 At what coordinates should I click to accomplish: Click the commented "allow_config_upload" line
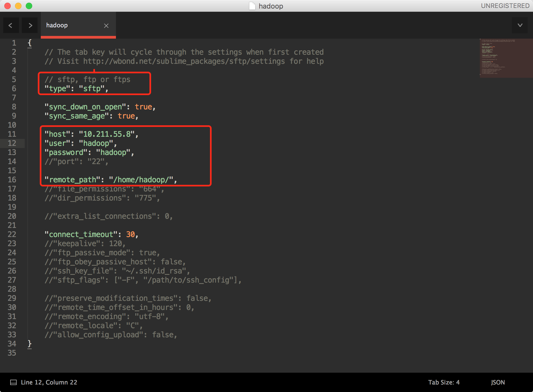(x=111, y=335)
